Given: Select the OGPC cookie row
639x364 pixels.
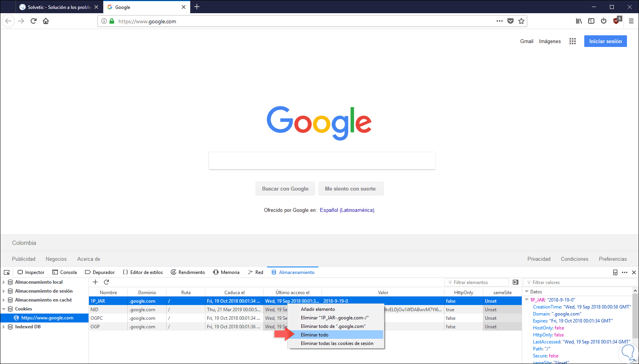Looking at the screenshot, I should pos(305,318).
